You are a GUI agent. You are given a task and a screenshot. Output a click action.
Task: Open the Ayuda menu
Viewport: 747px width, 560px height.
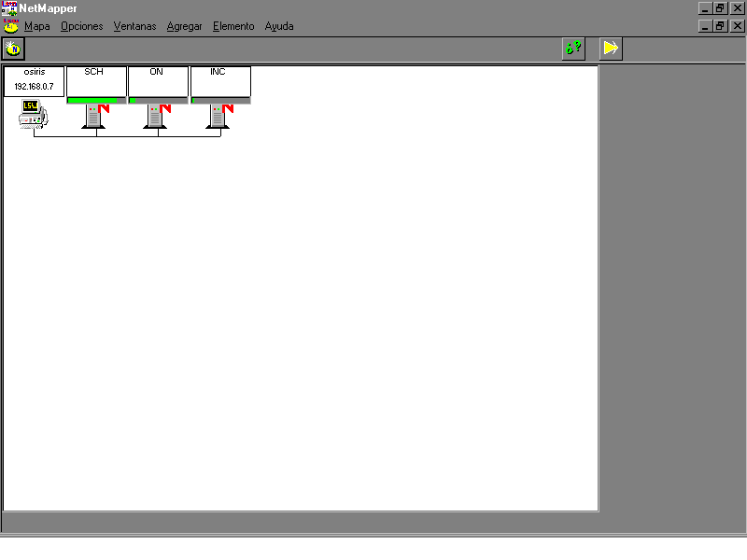[x=279, y=27]
